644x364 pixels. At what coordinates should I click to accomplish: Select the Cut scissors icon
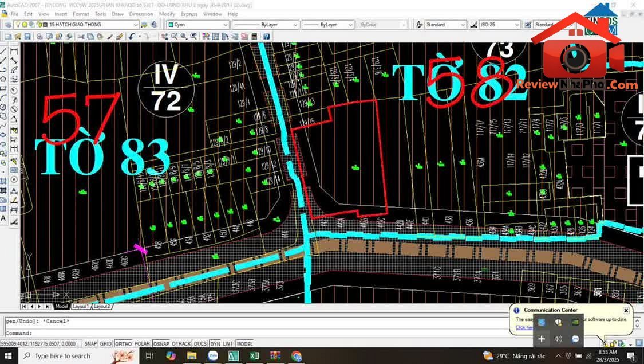(x=81, y=37)
